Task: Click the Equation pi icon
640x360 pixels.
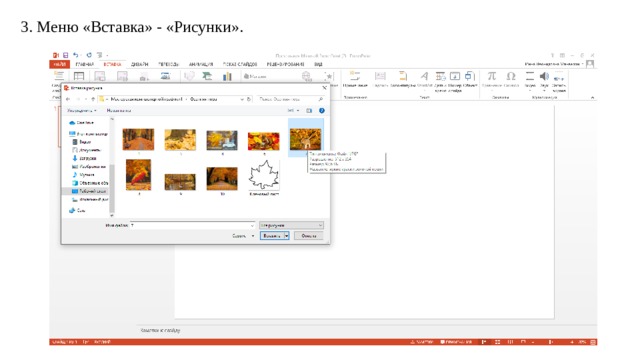Action: [x=492, y=76]
